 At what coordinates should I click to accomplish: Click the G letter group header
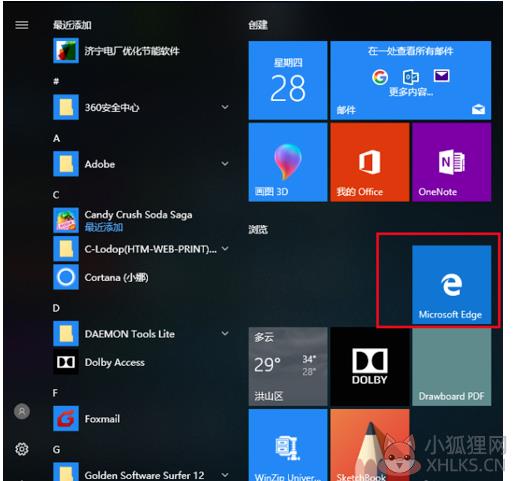point(56,450)
